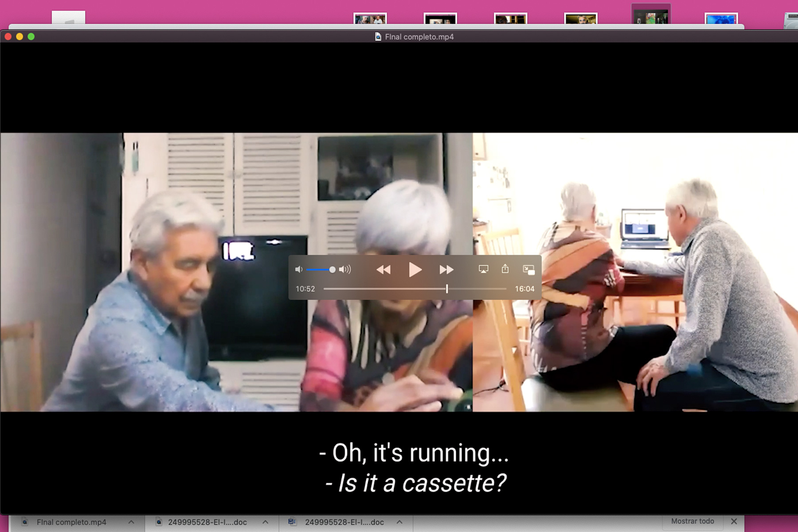The width and height of the screenshot is (798, 532).
Task: Close the Final completo.mp4 window
Action: point(8,37)
